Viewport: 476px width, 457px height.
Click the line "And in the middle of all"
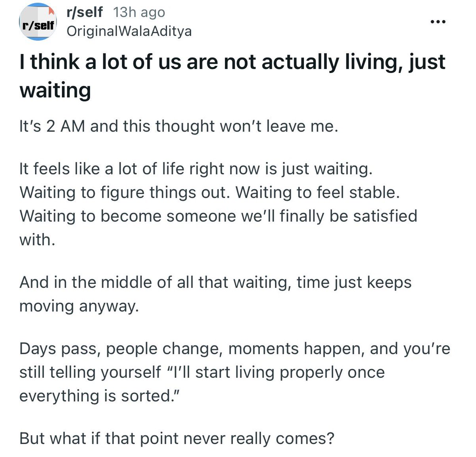click(215, 283)
